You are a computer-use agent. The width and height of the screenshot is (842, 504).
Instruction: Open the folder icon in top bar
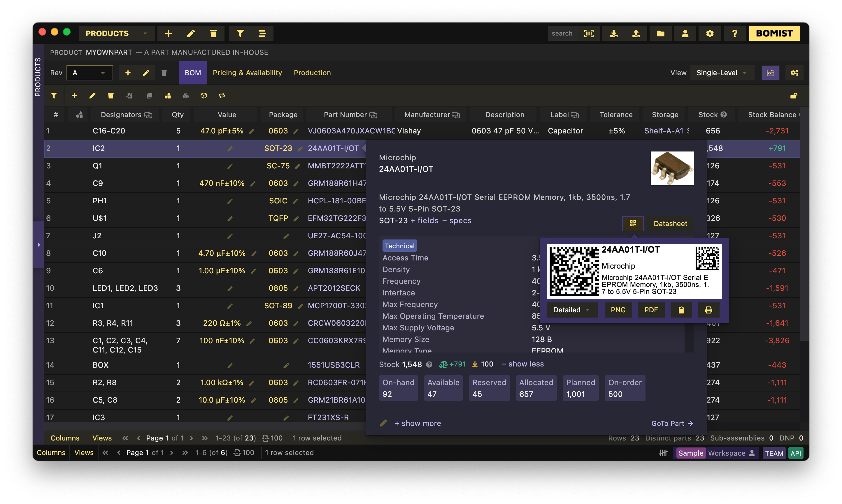[x=660, y=33]
